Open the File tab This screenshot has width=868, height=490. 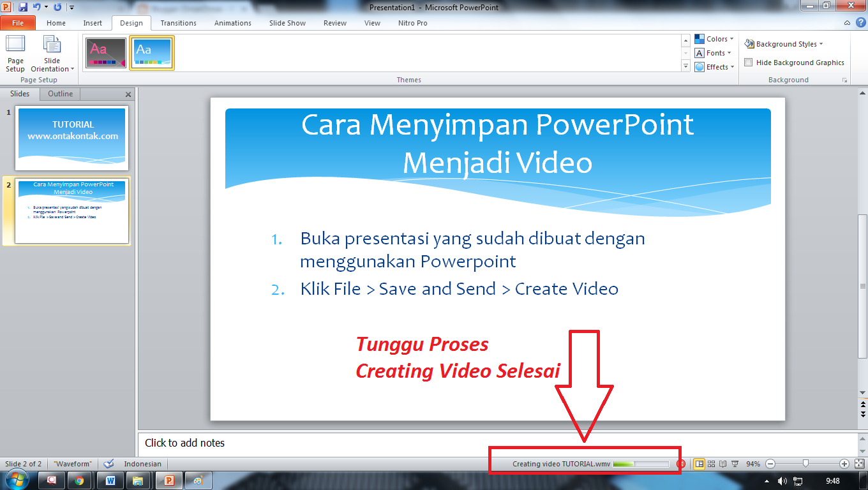[x=18, y=23]
